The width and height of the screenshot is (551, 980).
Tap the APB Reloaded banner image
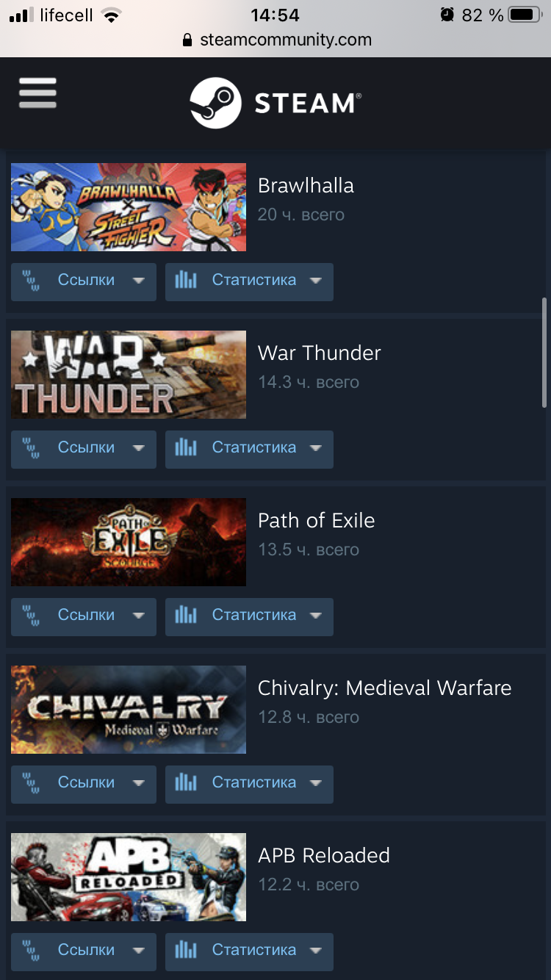point(129,877)
